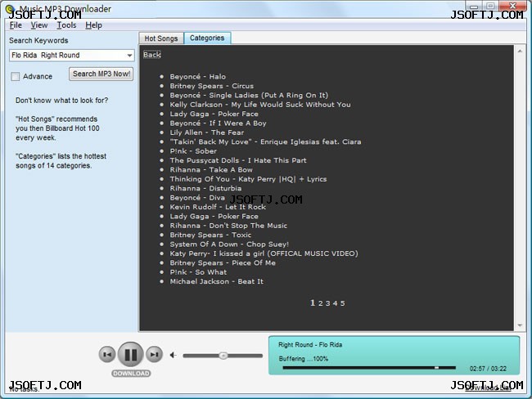Open Beyoncé - Diva

197,198
